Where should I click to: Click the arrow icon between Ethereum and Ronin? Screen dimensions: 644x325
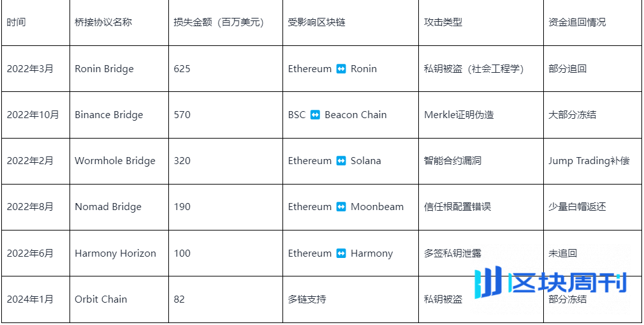[341, 69]
